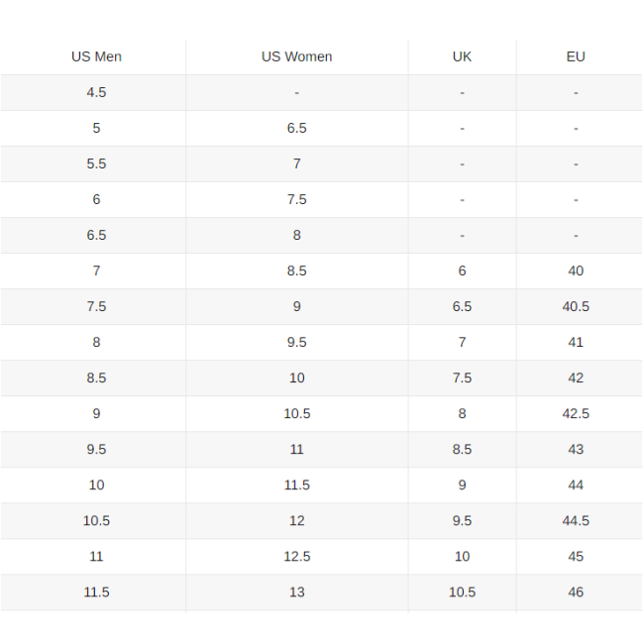
Task: Click EU size 40.5 cell
Action: 576,306
